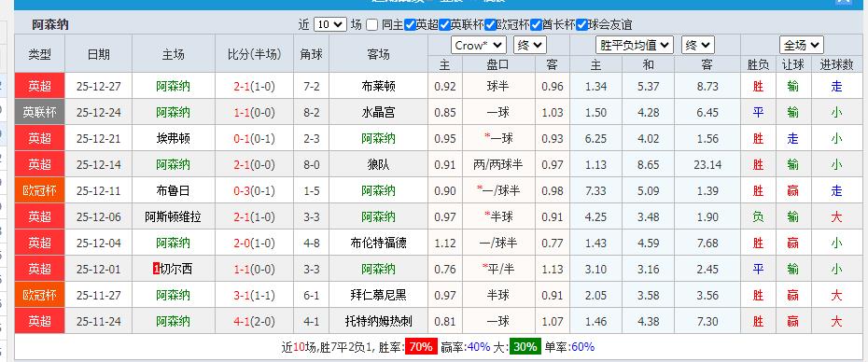Viewport: 868px width, 362px height.
Task: Uncheck the 欧冠杯 league filter
Action: point(490,24)
